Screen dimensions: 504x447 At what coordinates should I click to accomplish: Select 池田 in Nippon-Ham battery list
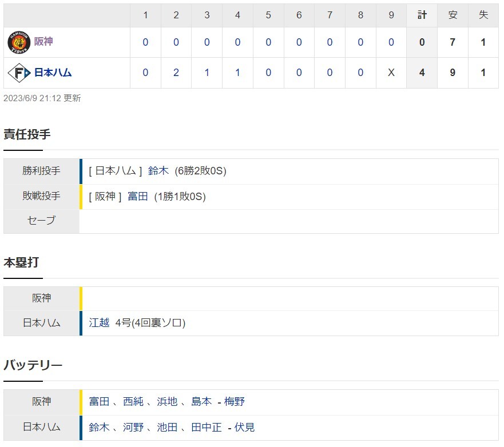point(167,428)
